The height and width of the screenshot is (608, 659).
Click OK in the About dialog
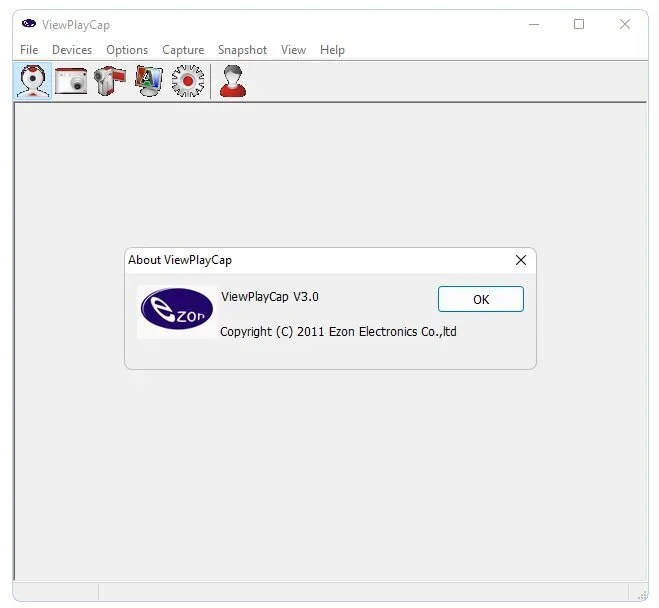(481, 299)
